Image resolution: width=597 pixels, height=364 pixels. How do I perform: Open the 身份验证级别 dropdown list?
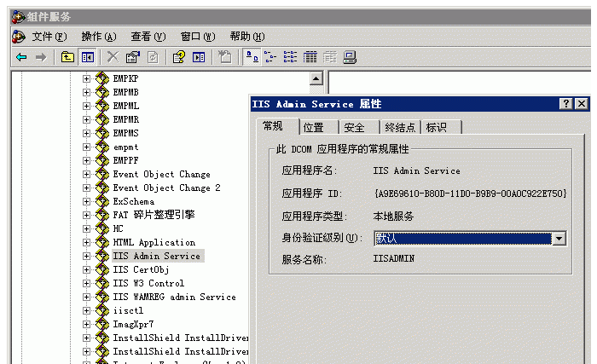click(x=559, y=239)
